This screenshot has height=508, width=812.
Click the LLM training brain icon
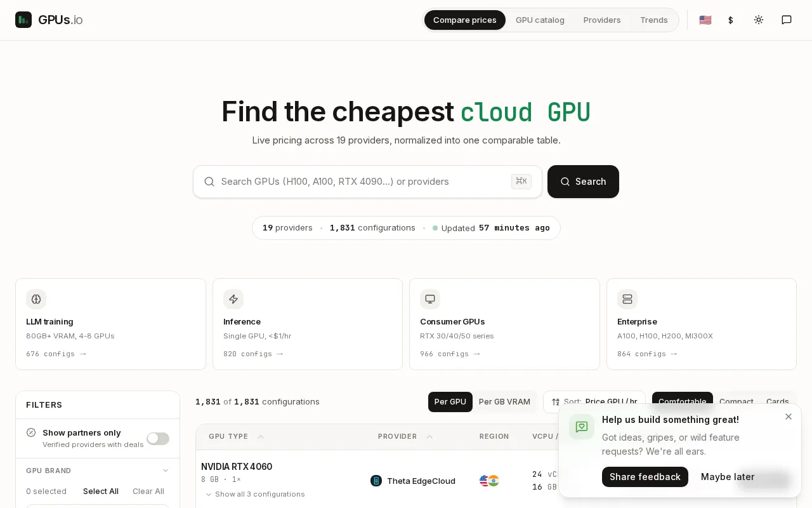pos(36,299)
